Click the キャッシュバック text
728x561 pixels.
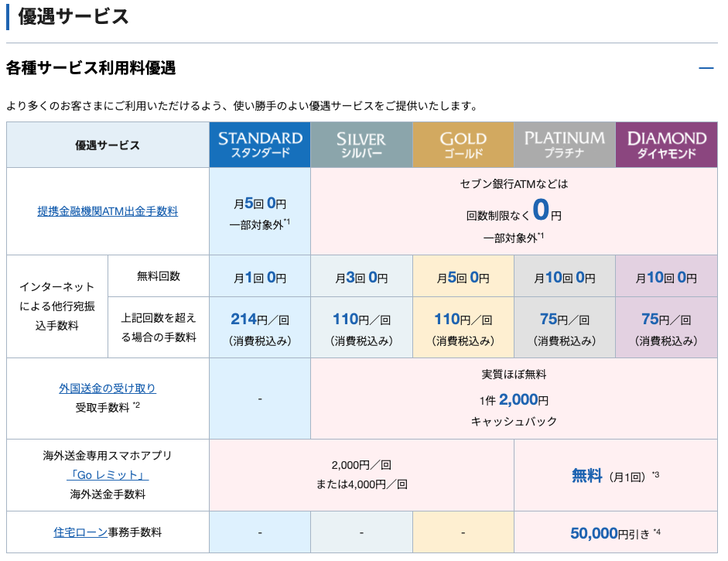(x=514, y=421)
